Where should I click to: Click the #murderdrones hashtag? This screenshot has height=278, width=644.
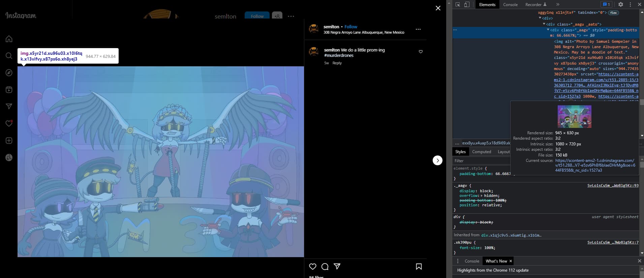[339, 56]
